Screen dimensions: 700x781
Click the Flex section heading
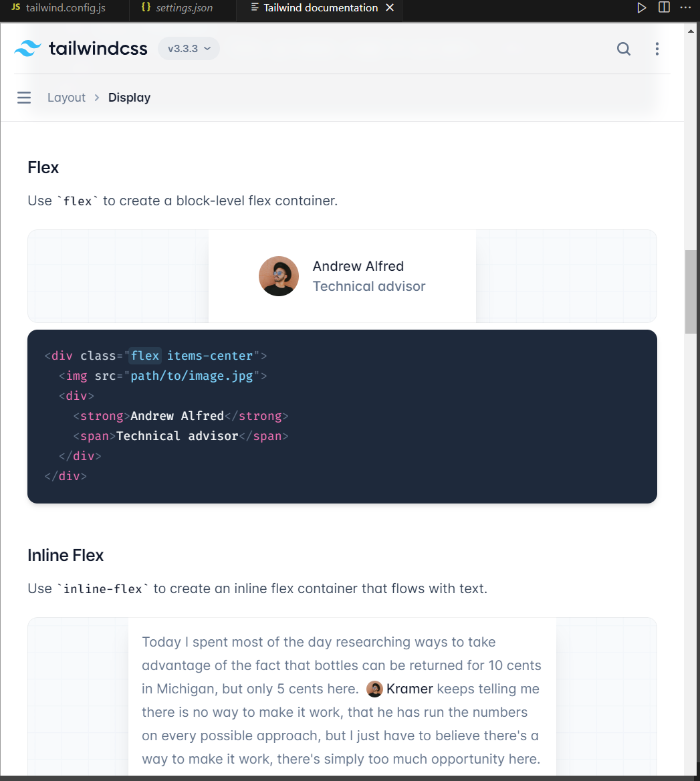coord(43,167)
